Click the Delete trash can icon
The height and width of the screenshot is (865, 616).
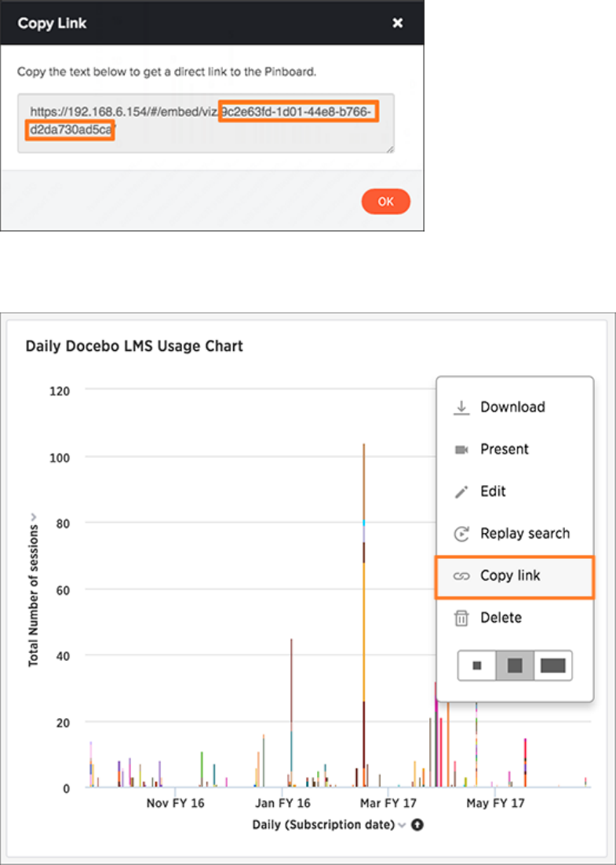point(461,619)
